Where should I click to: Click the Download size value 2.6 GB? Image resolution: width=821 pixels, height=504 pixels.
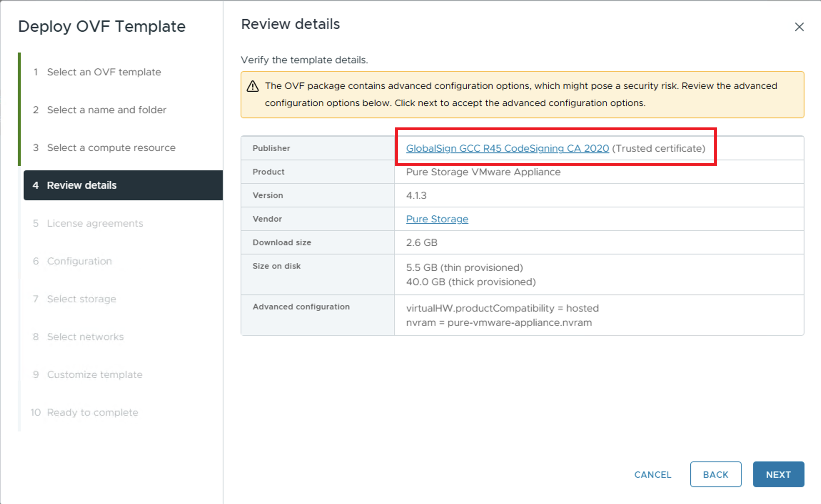tap(422, 242)
